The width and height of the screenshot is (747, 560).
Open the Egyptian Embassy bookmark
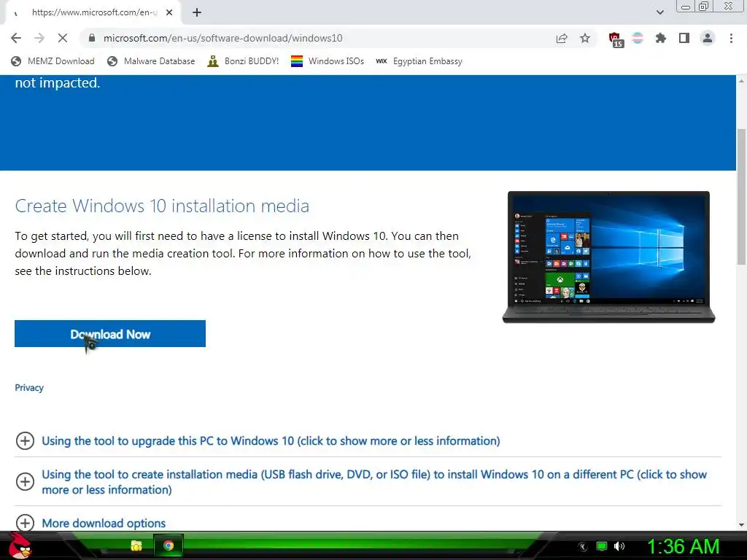point(419,61)
